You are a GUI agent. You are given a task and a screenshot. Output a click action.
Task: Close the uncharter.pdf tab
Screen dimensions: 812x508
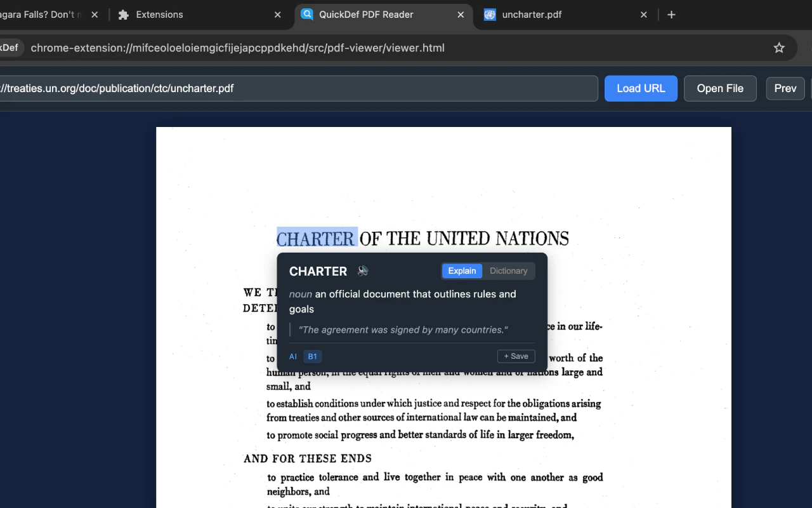coord(644,15)
